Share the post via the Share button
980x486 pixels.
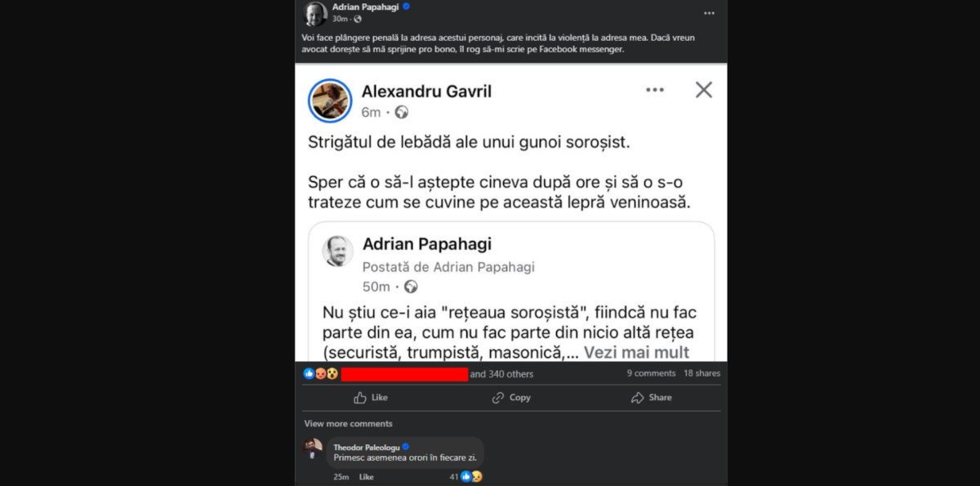(652, 398)
